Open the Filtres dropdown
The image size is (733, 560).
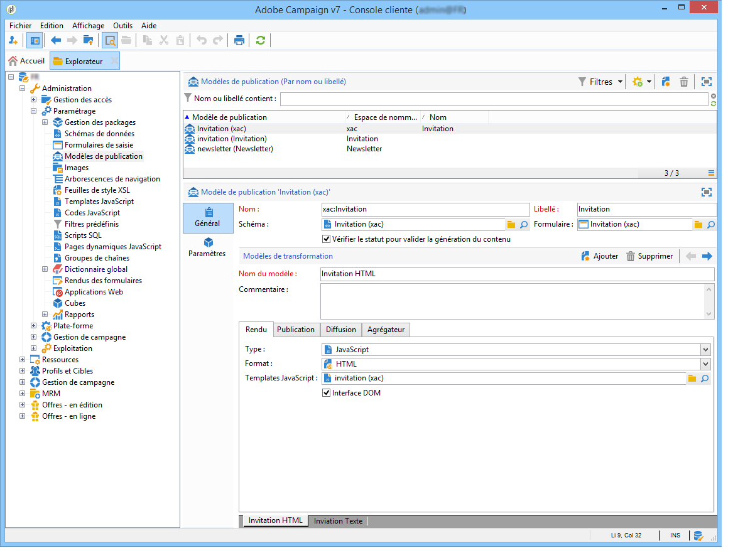pos(600,82)
